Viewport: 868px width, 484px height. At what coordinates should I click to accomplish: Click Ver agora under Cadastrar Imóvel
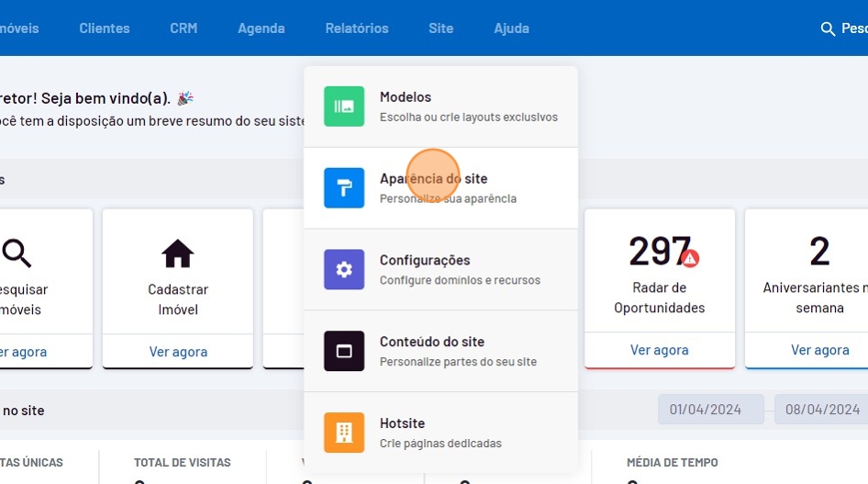click(x=178, y=352)
